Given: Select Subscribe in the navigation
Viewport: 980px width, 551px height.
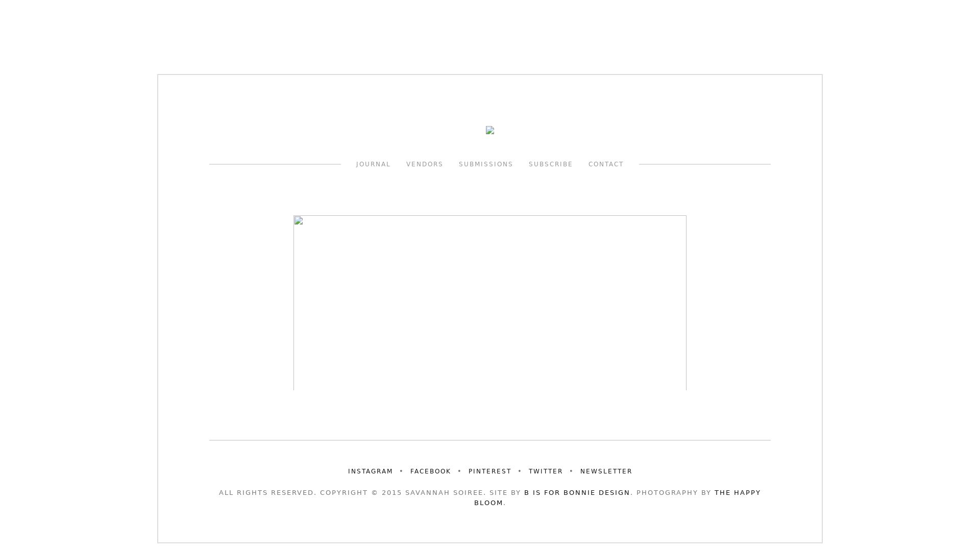Looking at the screenshot, I should point(550,164).
